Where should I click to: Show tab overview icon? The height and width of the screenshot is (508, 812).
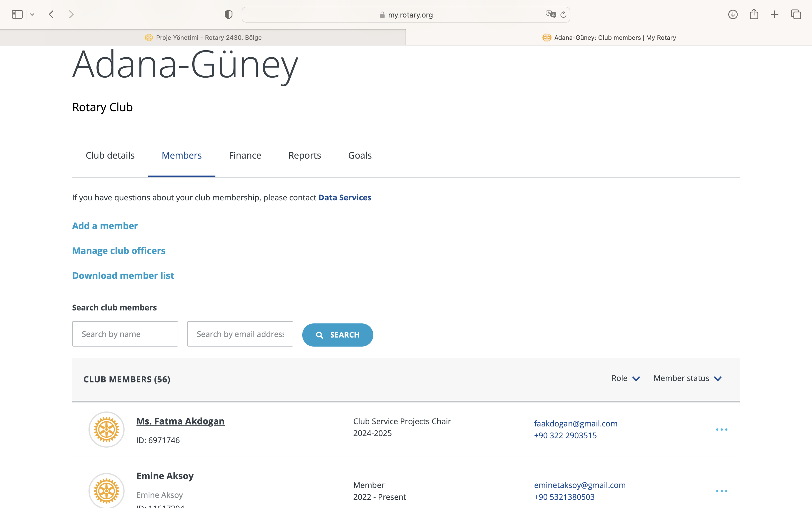pyautogui.click(x=796, y=14)
